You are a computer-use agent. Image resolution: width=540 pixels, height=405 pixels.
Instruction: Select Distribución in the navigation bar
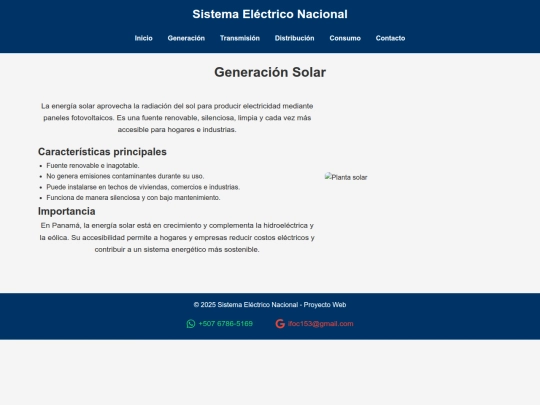pos(294,38)
